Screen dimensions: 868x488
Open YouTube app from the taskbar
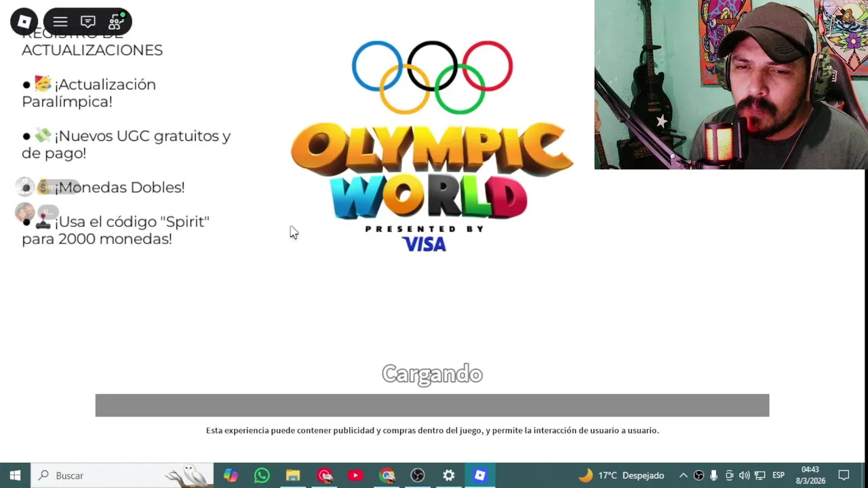(x=355, y=475)
